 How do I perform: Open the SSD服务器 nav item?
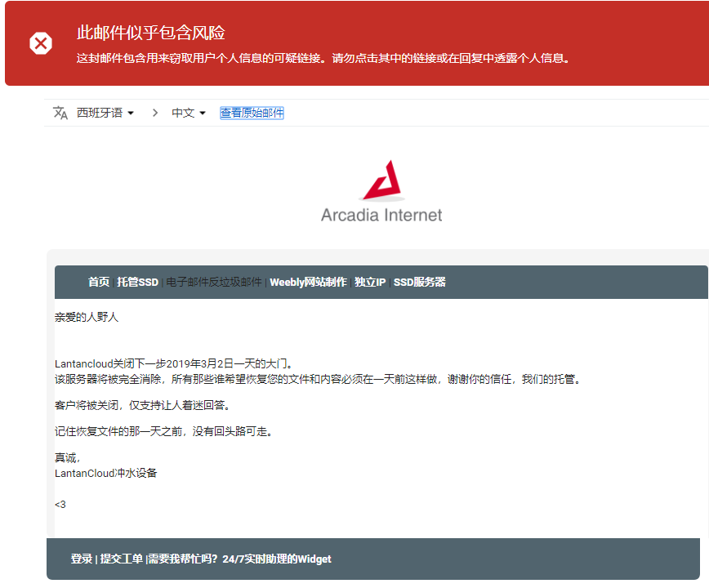(x=420, y=282)
